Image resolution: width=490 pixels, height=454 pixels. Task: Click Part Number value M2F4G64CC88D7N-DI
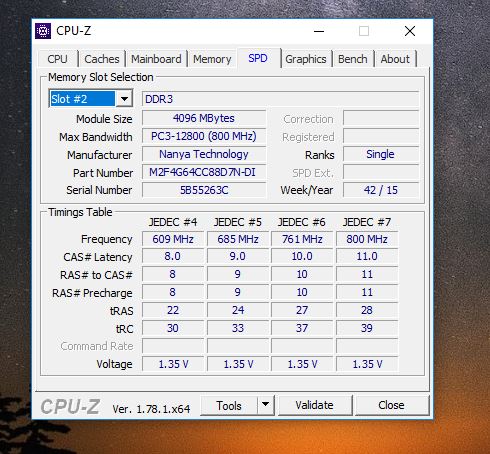(204, 172)
